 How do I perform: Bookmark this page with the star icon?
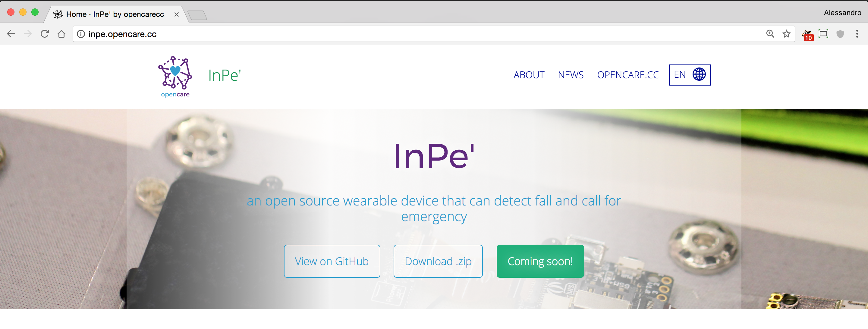point(786,34)
